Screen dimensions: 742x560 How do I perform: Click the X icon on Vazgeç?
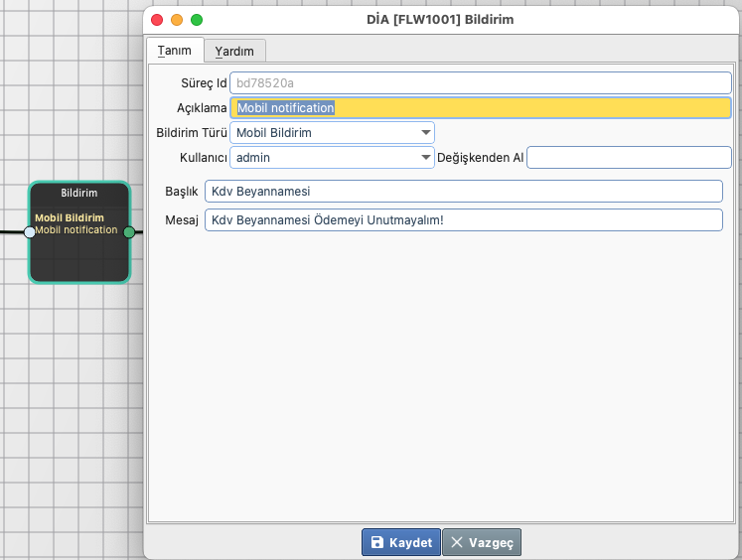tap(457, 542)
